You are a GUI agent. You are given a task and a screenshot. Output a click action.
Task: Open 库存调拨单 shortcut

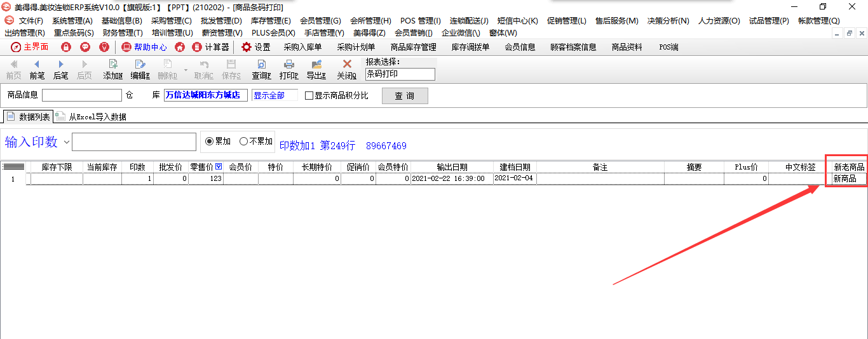click(x=470, y=47)
